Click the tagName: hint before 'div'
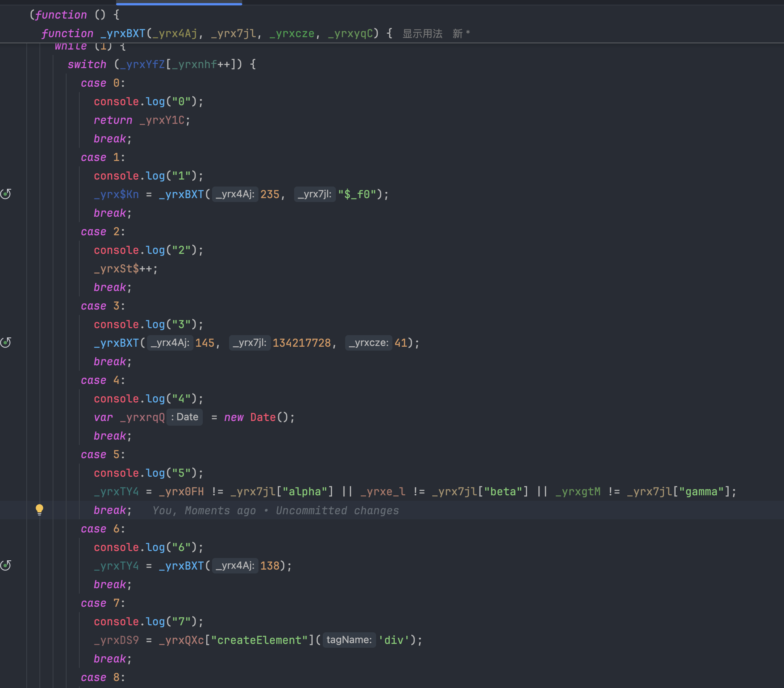The height and width of the screenshot is (688, 784). [349, 640]
